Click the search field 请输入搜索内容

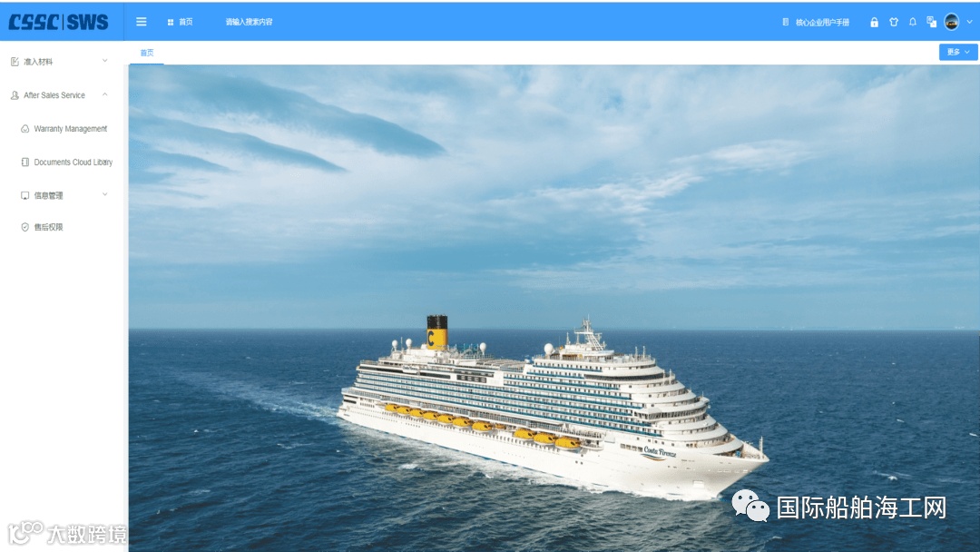249,22
